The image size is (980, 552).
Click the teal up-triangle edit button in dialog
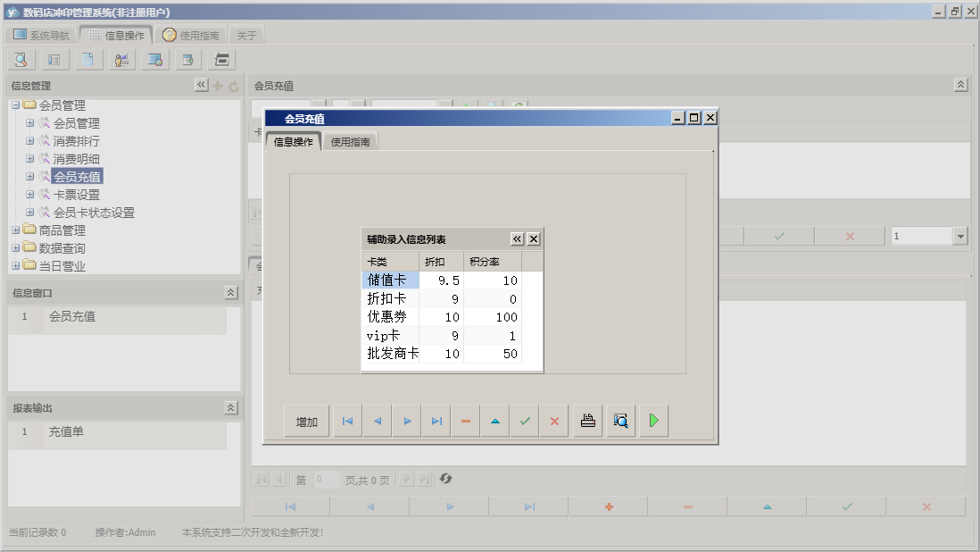pos(495,421)
